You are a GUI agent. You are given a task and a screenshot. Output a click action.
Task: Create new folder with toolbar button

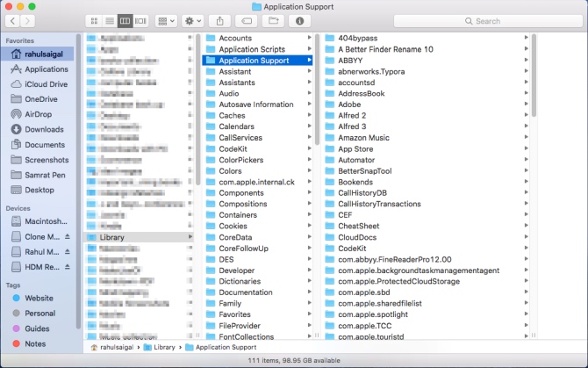click(x=273, y=20)
